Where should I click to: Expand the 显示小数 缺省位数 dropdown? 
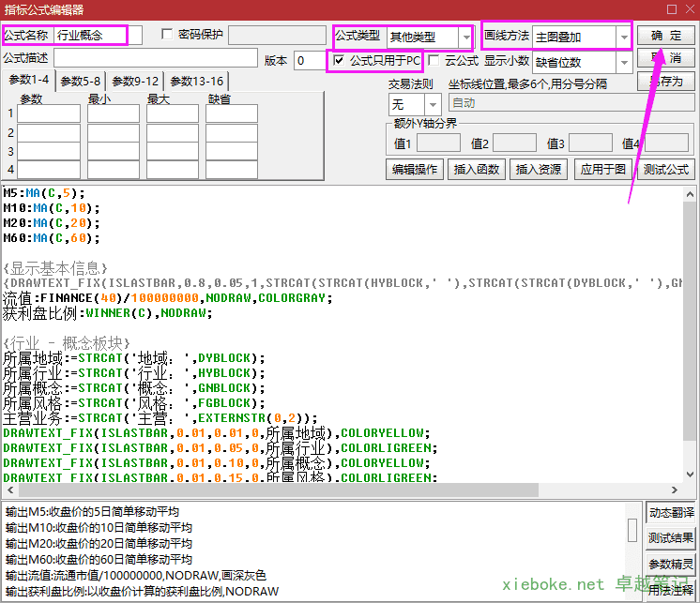click(624, 63)
